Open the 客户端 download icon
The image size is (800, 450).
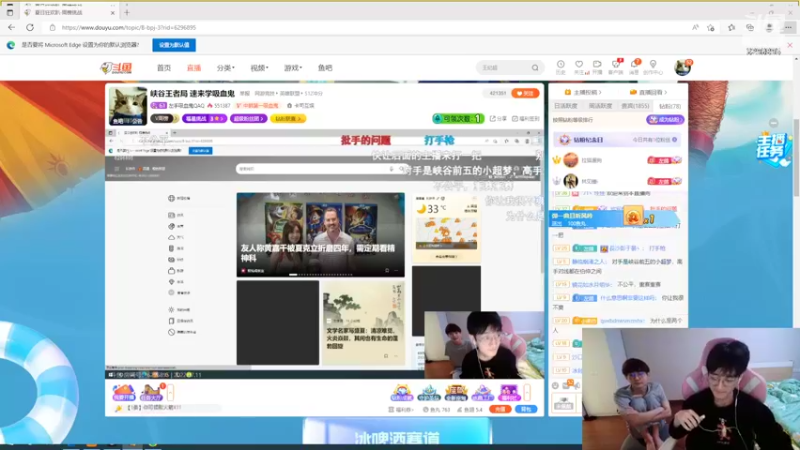pos(616,67)
